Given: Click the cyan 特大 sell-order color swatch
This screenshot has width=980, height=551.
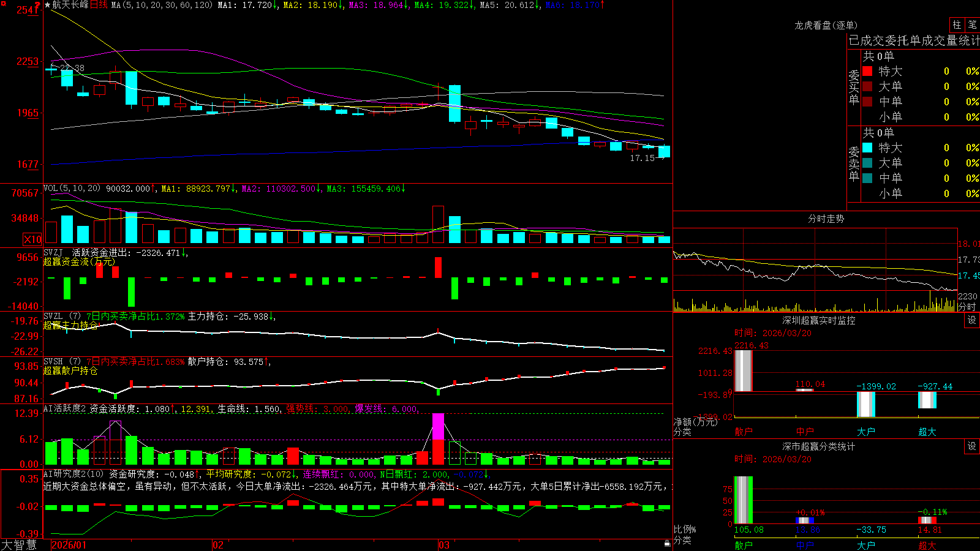Looking at the screenshot, I should tap(867, 148).
